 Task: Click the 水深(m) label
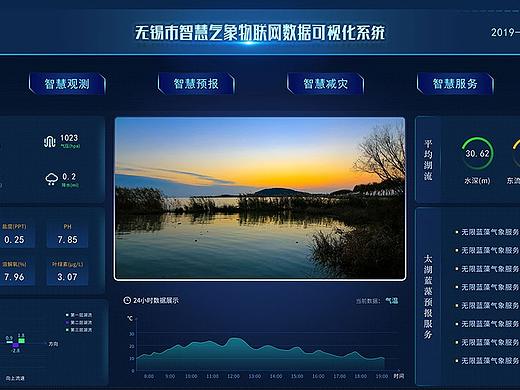(x=477, y=181)
